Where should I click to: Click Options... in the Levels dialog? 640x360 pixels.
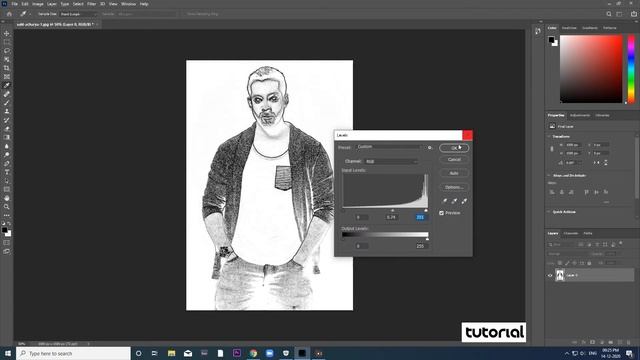pyautogui.click(x=454, y=187)
